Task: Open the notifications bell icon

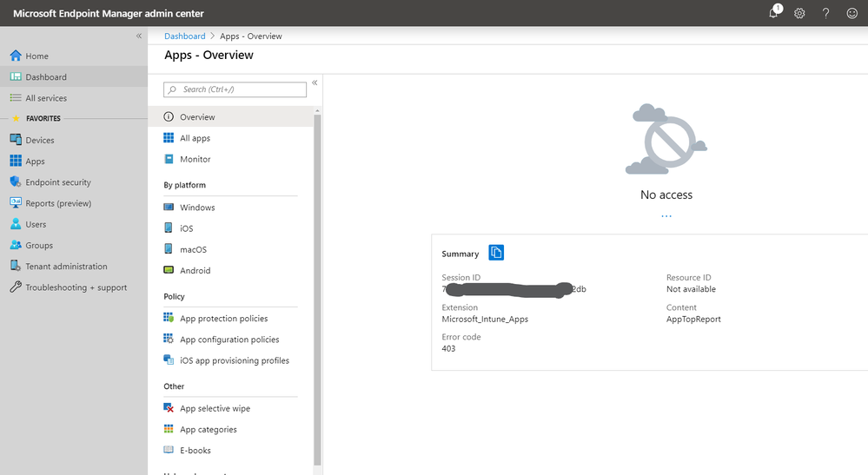Action: [x=774, y=13]
